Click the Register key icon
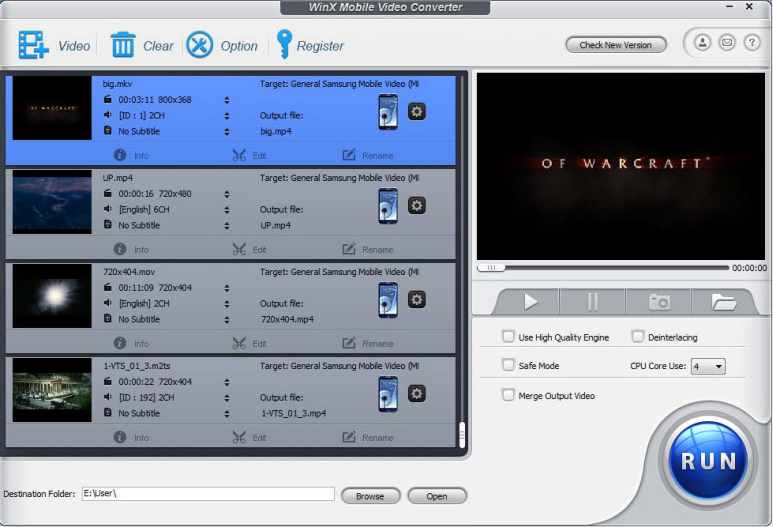 click(284, 44)
